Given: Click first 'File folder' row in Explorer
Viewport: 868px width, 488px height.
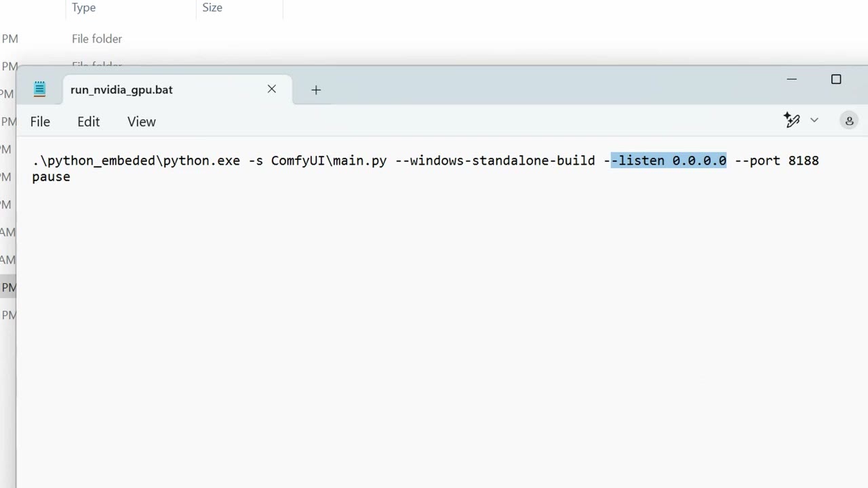Looking at the screenshot, I should click(97, 39).
